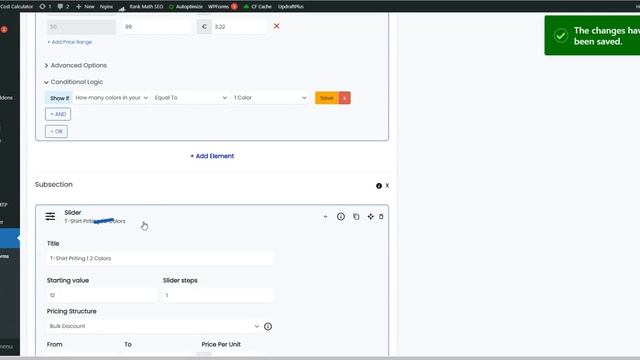
Task: Click 'The changes have been saved' notification
Action: click(x=592, y=36)
